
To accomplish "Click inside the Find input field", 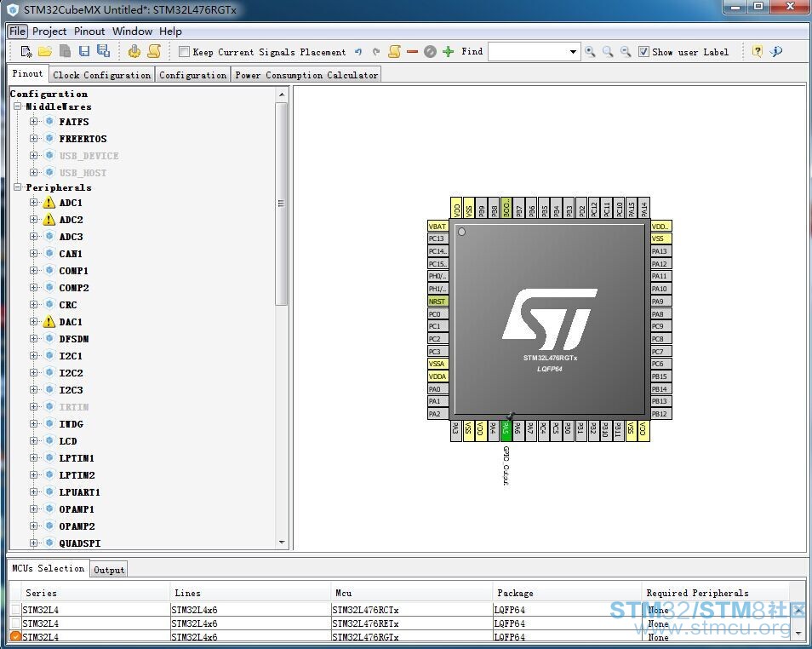I will click(x=527, y=51).
